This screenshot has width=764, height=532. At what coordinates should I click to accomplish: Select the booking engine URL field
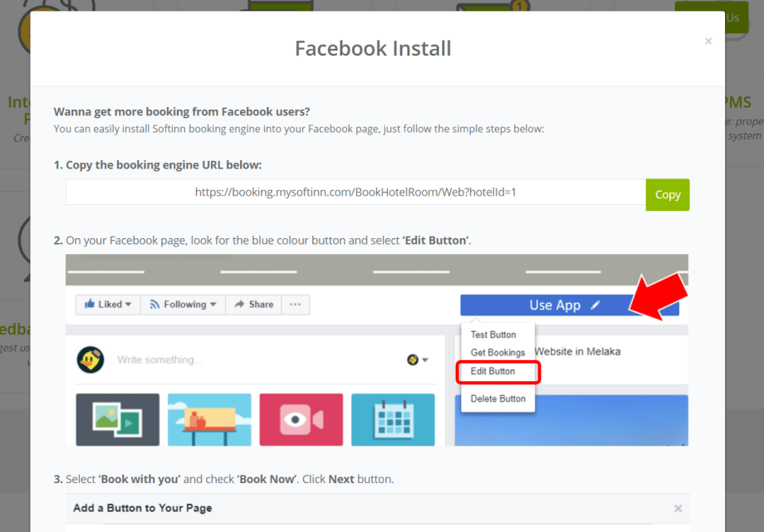pos(355,193)
